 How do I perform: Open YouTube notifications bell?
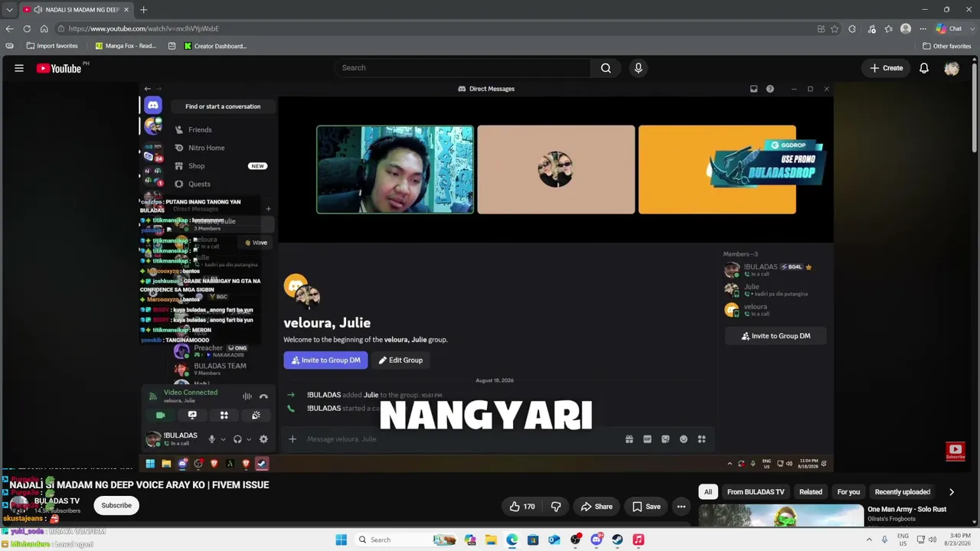(924, 68)
